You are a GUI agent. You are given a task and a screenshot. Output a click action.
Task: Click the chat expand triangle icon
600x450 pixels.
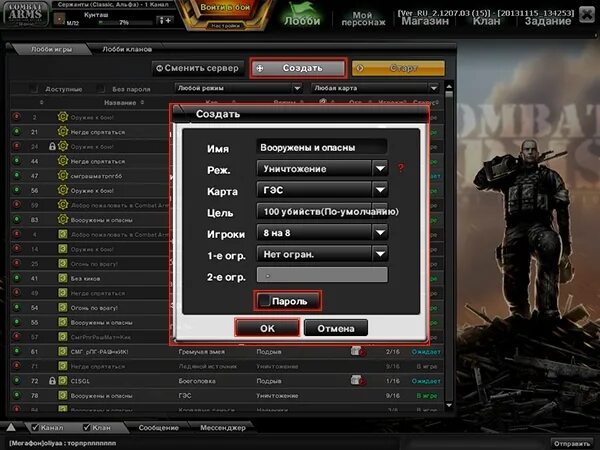(11, 427)
